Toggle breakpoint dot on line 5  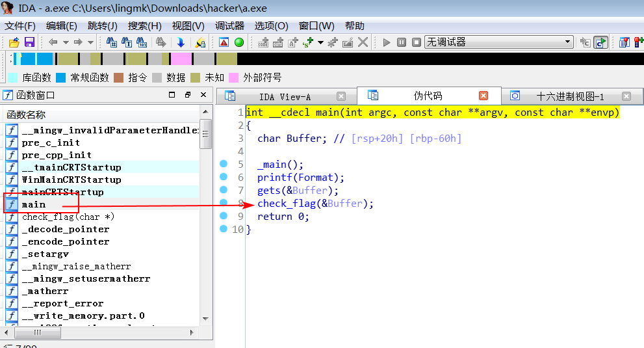(x=224, y=164)
